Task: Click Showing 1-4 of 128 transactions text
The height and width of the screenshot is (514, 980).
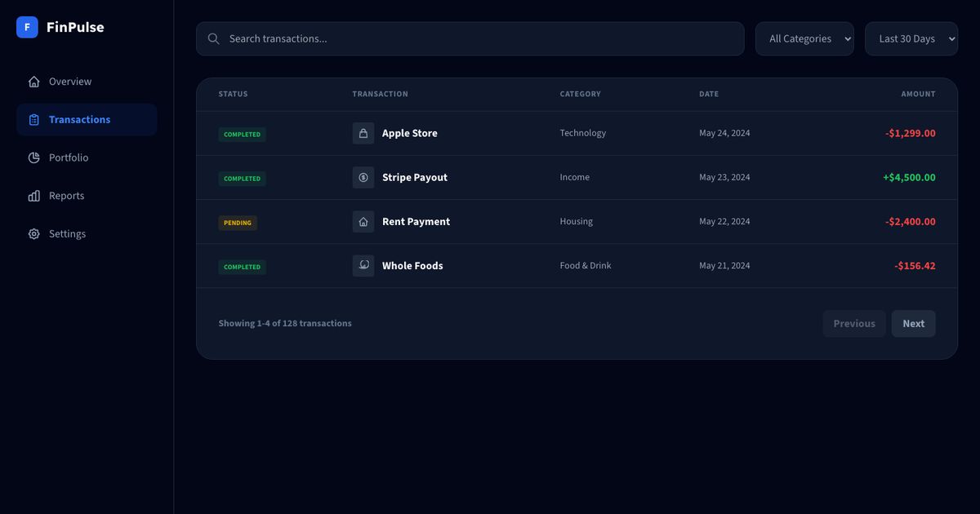Action: 285,324
